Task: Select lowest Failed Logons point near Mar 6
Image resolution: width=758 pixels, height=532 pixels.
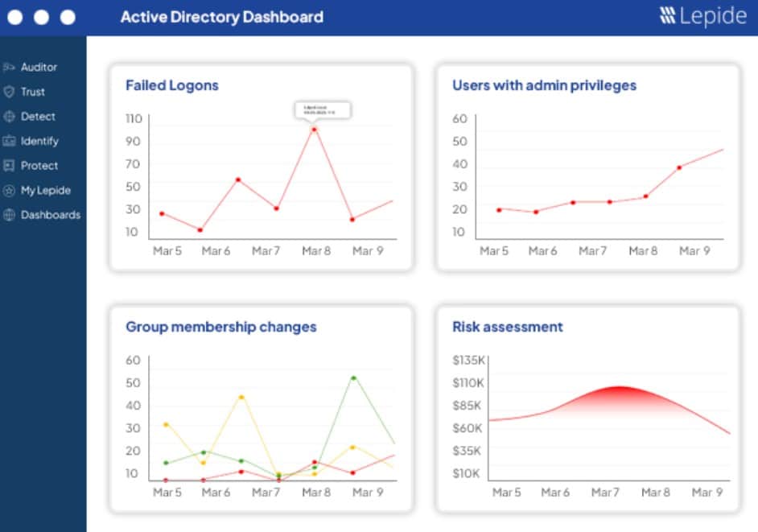Action: tap(200, 229)
